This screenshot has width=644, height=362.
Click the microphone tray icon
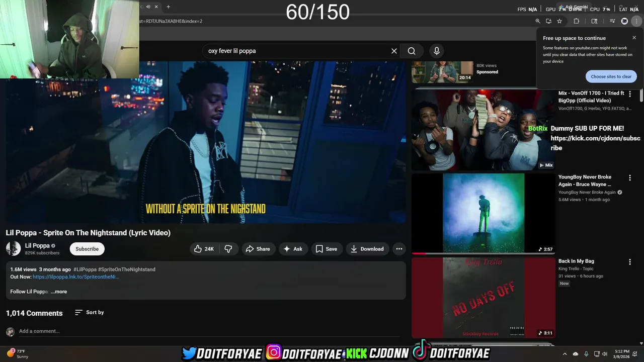pos(586,354)
